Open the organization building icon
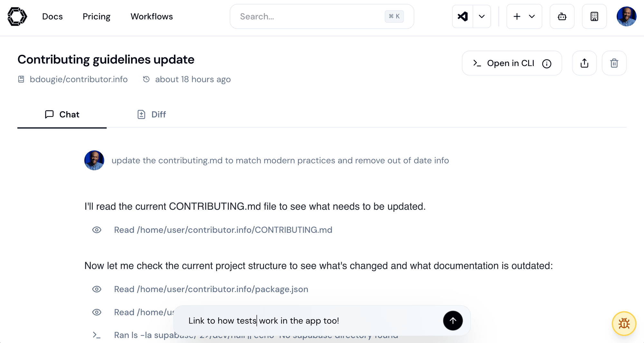Image resolution: width=644 pixels, height=343 pixels. tap(594, 16)
